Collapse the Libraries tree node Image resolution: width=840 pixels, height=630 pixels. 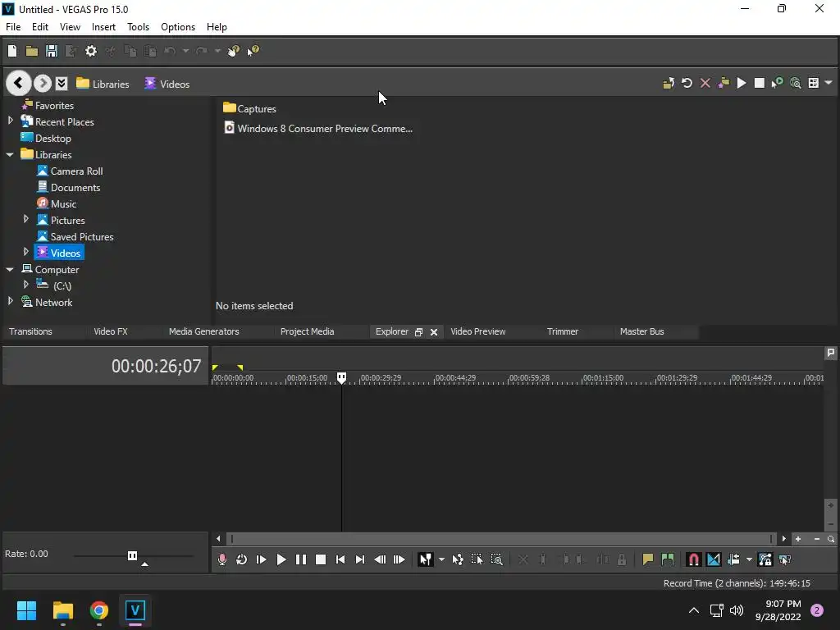click(x=10, y=154)
